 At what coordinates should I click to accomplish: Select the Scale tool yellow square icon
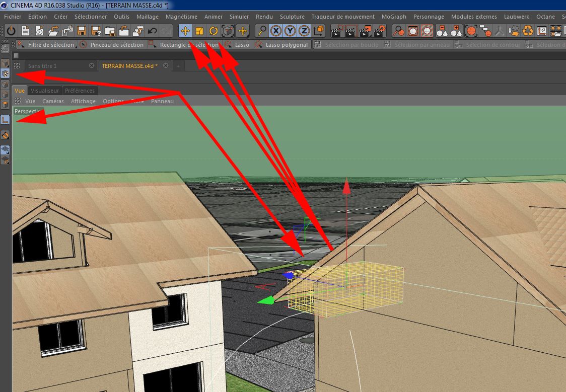[x=199, y=31]
